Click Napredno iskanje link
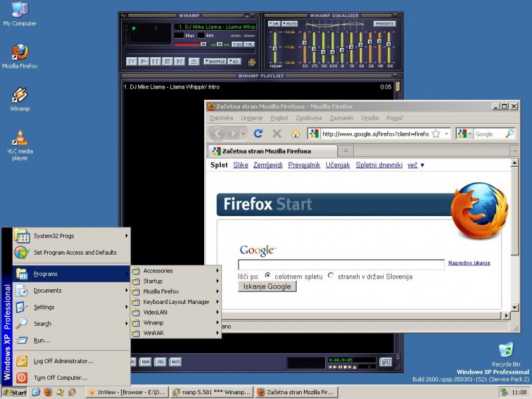The height and width of the screenshot is (399, 532). [469, 263]
